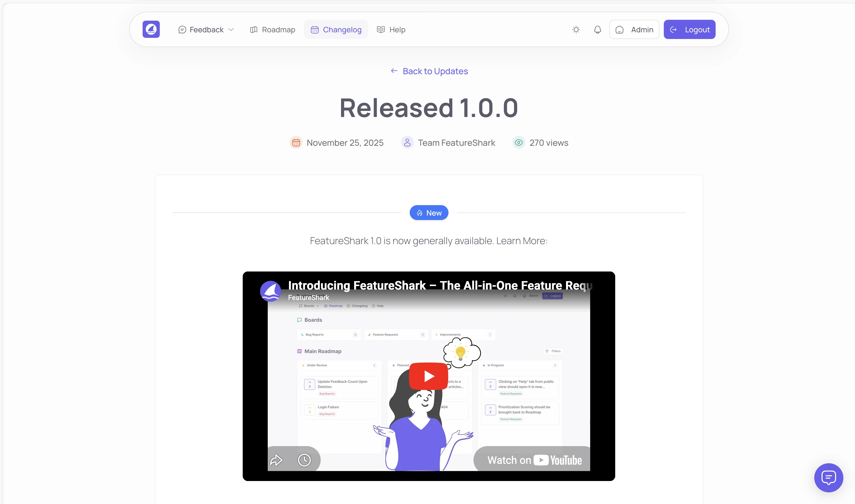Click the author icon beside Team FeatureShark
The width and height of the screenshot is (855, 504).
click(x=407, y=143)
